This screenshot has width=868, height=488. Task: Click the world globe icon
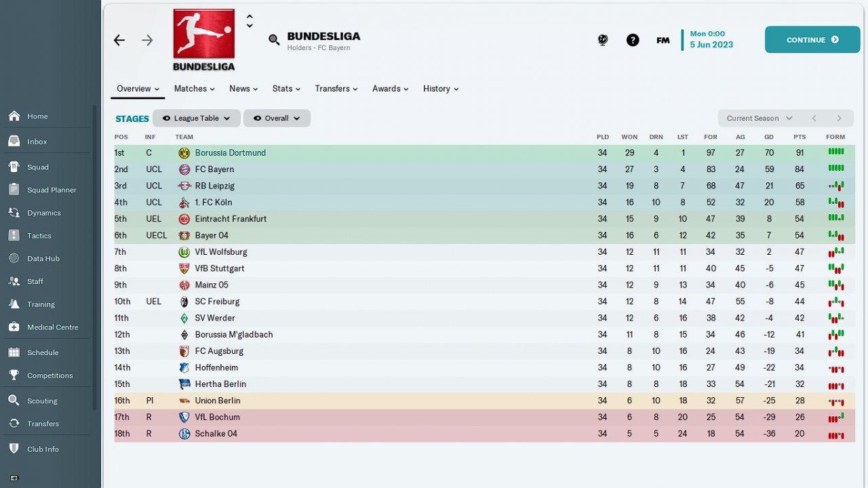coord(603,40)
